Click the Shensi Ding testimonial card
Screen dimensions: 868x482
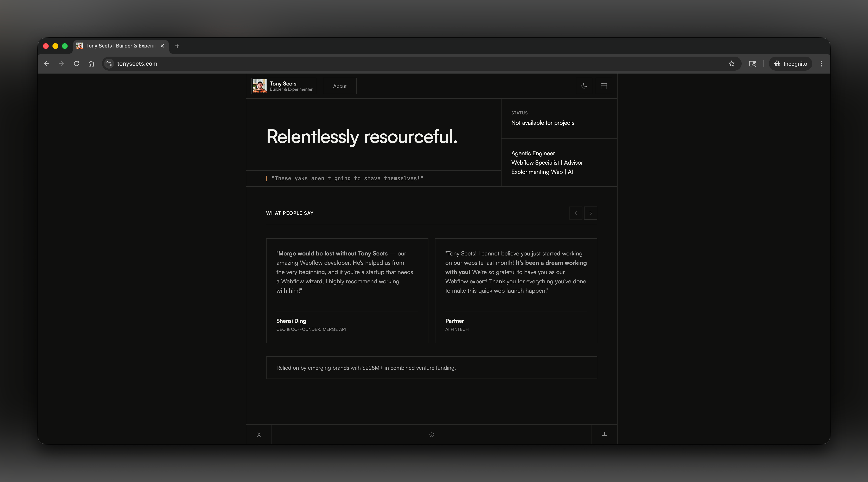point(346,291)
